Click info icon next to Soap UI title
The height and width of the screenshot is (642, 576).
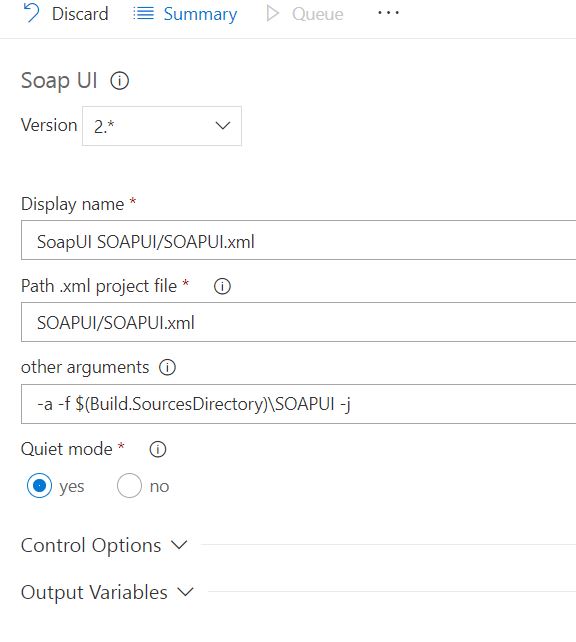(120, 81)
